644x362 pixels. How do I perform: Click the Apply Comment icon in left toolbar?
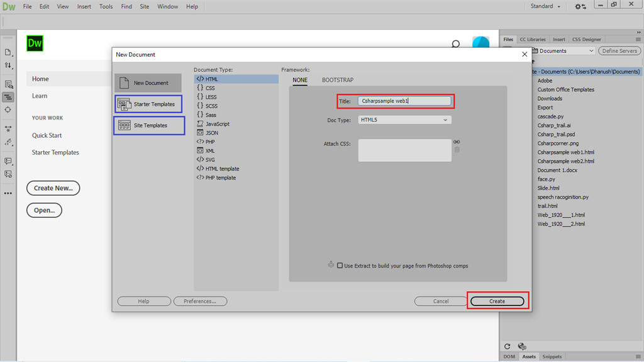(8, 161)
